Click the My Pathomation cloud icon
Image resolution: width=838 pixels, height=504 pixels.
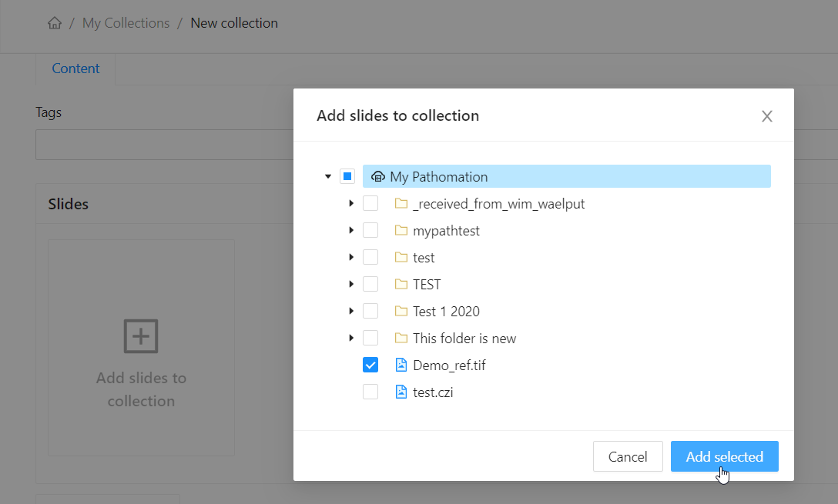(377, 177)
